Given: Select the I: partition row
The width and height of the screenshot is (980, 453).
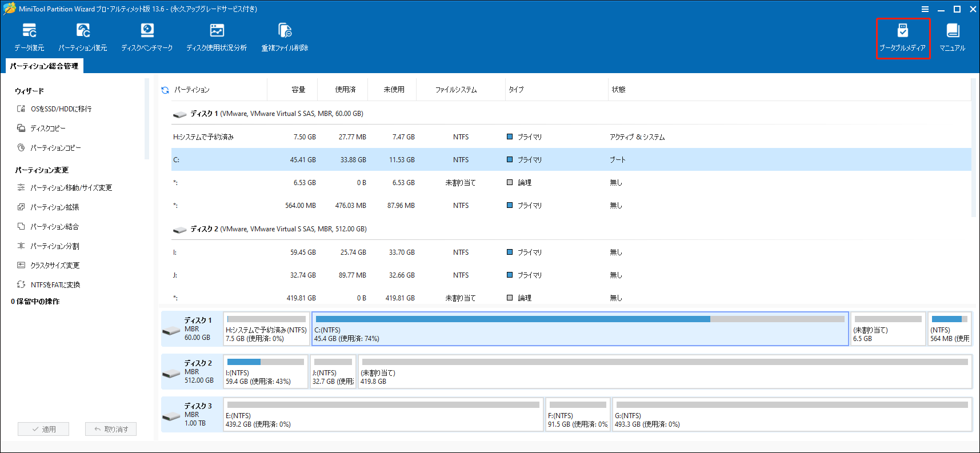Looking at the screenshot, I should coord(571,252).
